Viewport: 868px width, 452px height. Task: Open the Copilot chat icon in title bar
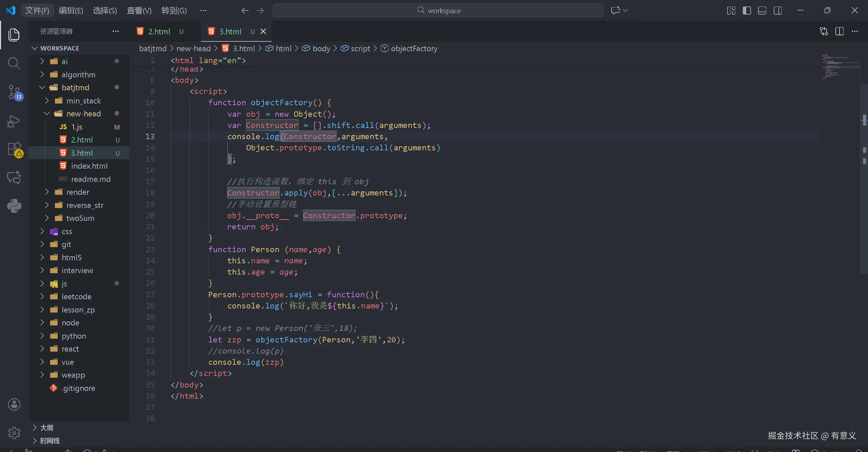pyautogui.click(x=616, y=11)
